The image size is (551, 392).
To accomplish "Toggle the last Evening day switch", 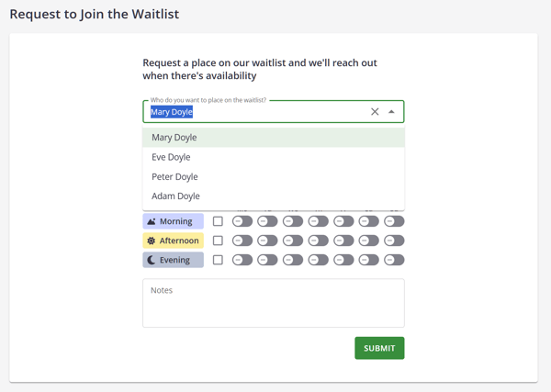I will (394, 260).
